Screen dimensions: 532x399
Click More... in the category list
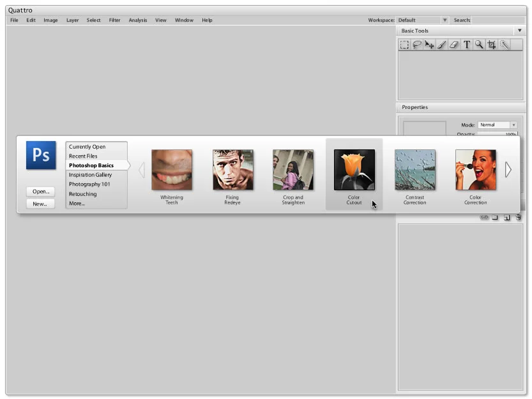[96, 204]
